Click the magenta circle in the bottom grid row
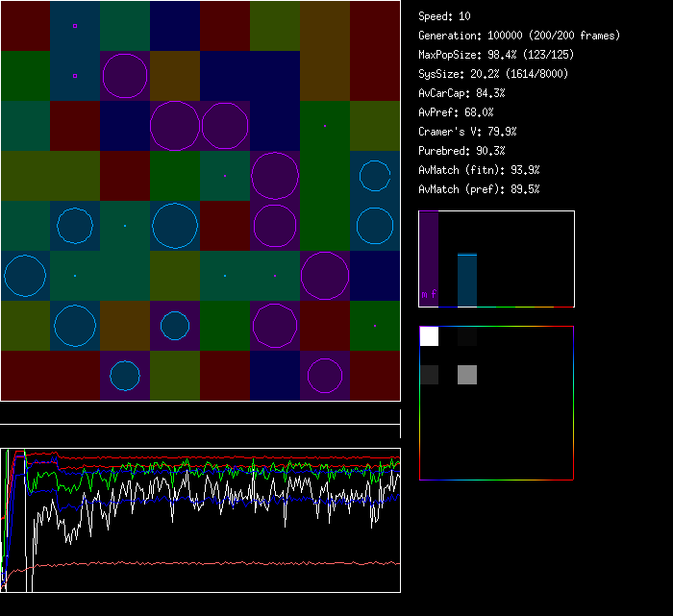Viewport: 673px width, 616px height. coord(325,376)
